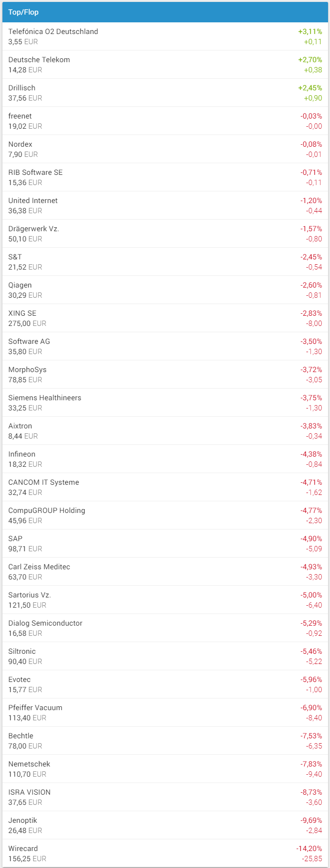Screen dimensions: 330x868
Task: Select RIB Software SE row
Action: point(35,172)
